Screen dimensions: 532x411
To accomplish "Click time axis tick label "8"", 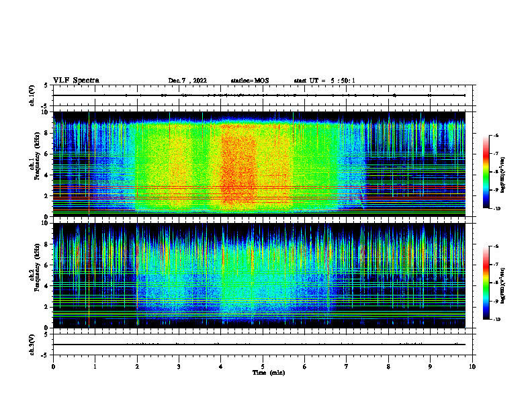I will [388, 367].
